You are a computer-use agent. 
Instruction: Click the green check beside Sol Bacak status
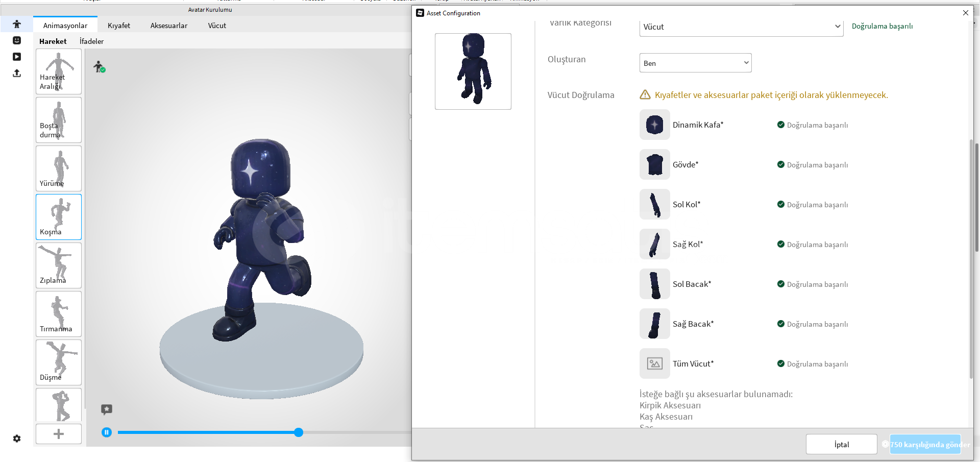point(781,284)
